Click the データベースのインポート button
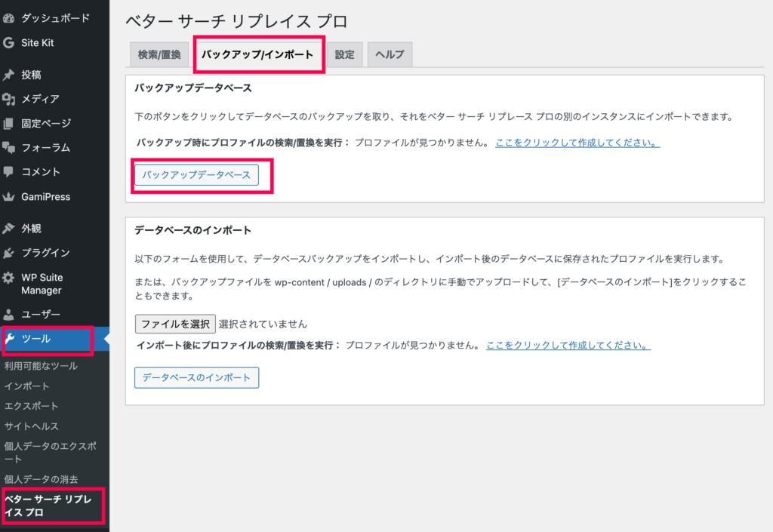This screenshot has width=773, height=532. click(197, 378)
